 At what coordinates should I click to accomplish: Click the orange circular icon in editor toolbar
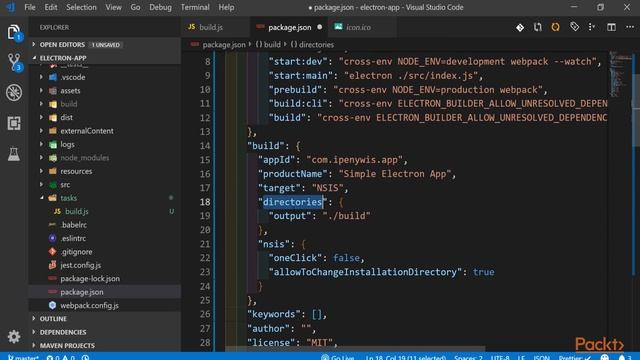[x=556, y=27]
